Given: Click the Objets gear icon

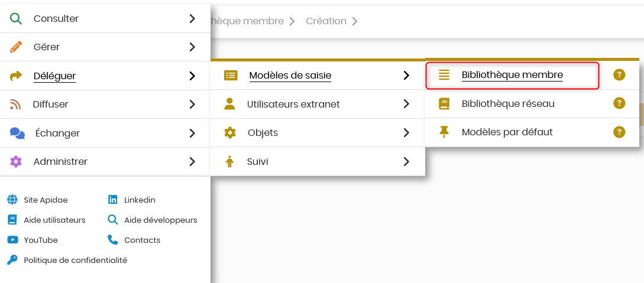Looking at the screenshot, I should click(x=230, y=133).
